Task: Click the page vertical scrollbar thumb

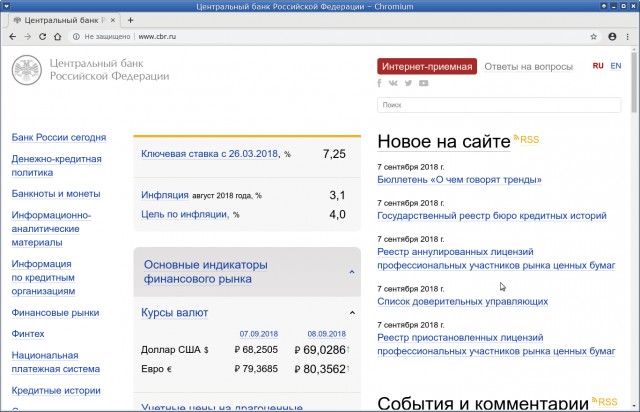Action: click(x=634, y=82)
